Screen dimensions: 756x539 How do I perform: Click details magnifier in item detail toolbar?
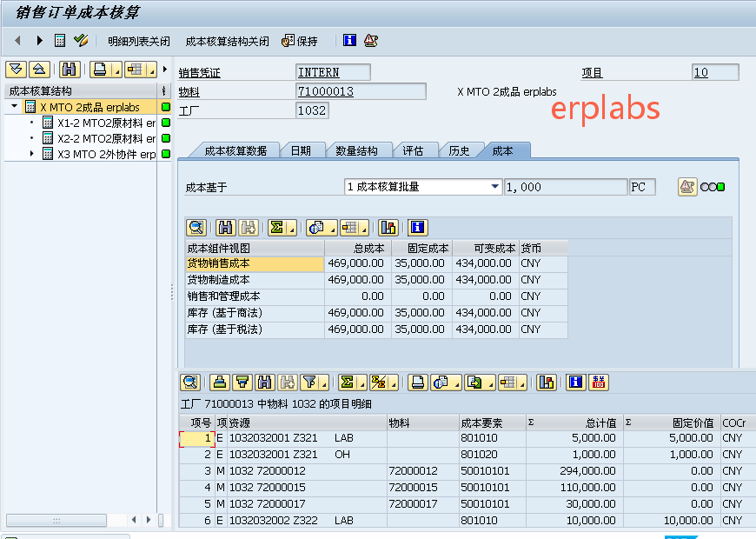190,383
